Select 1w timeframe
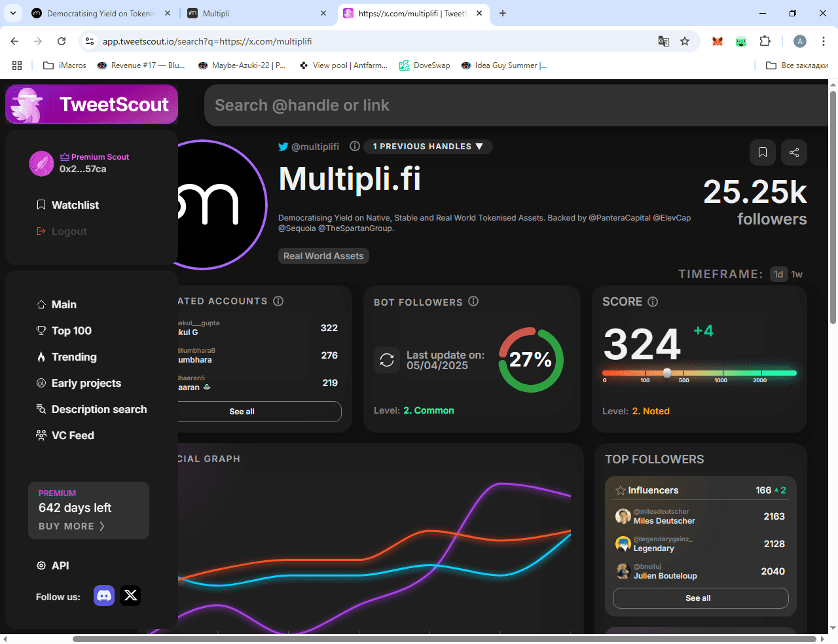The width and height of the screenshot is (838, 644). pyautogui.click(x=797, y=274)
